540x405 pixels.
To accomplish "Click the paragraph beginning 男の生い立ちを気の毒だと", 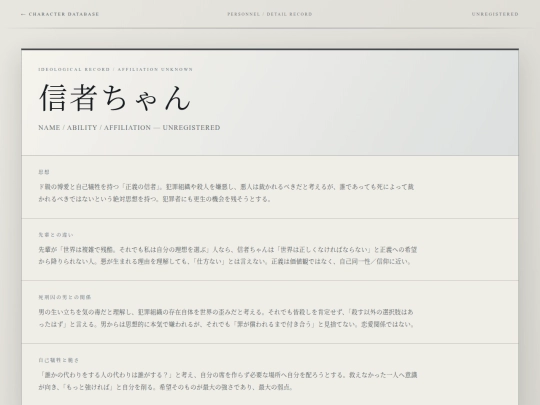I will point(226,318).
